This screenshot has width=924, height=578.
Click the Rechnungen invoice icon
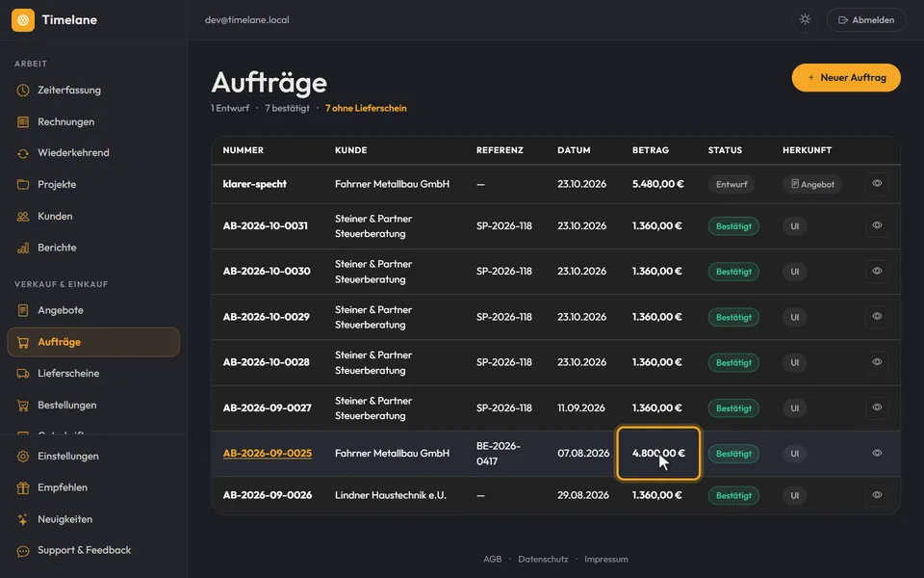(x=23, y=122)
